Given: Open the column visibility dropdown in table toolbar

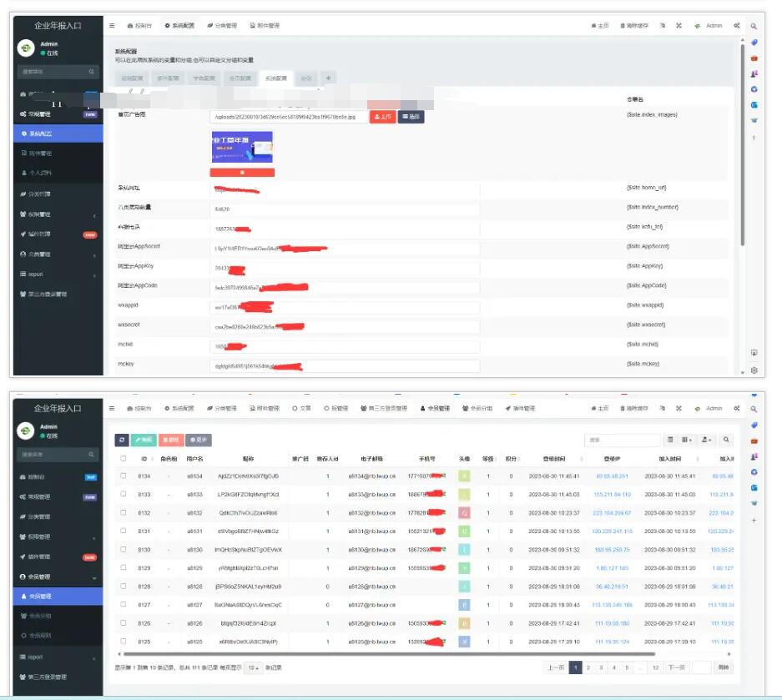Looking at the screenshot, I should pos(687,439).
